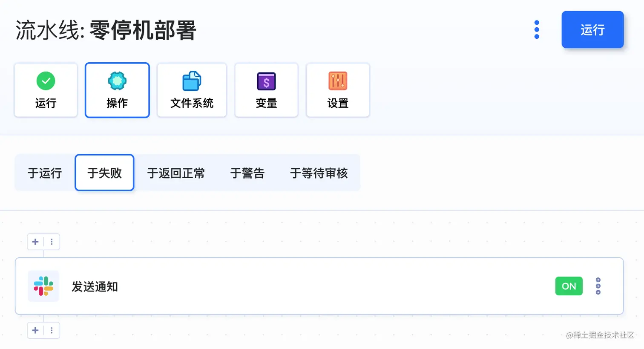Open the pipeline three-dot menu beside 运行 button

(537, 30)
